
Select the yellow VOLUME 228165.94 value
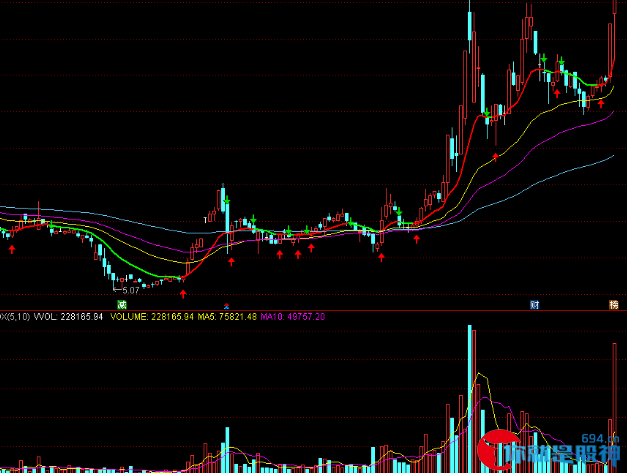point(152,317)
